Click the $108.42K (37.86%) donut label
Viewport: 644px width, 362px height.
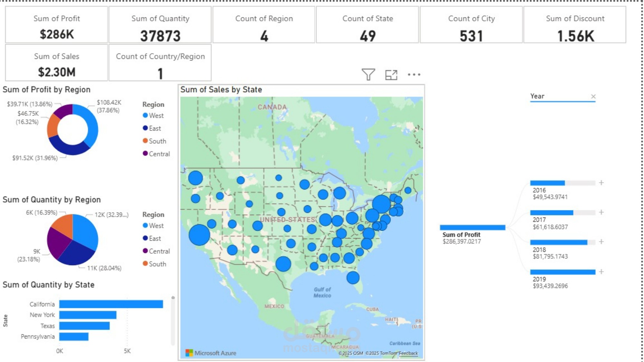(109, 106)
